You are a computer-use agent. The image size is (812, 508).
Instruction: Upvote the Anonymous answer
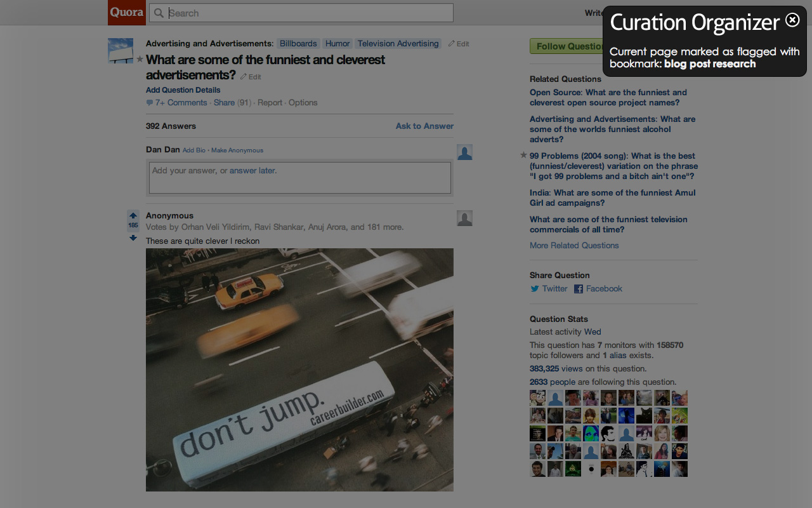(133, 216)
